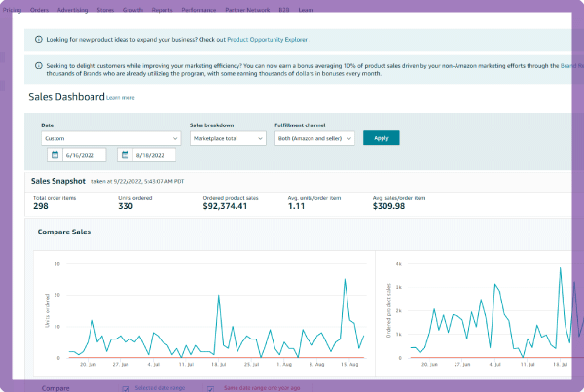
Task: Click Learn more next to Sales Dashboard
Action: point(121,98)
